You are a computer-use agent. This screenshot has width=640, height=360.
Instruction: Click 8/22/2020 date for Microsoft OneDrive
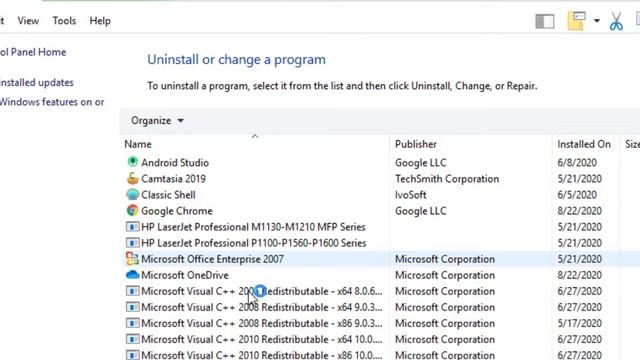tap(580, 275)
